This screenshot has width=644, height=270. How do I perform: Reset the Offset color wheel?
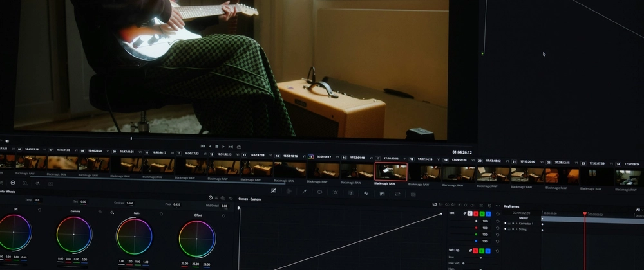coord(223,216)
